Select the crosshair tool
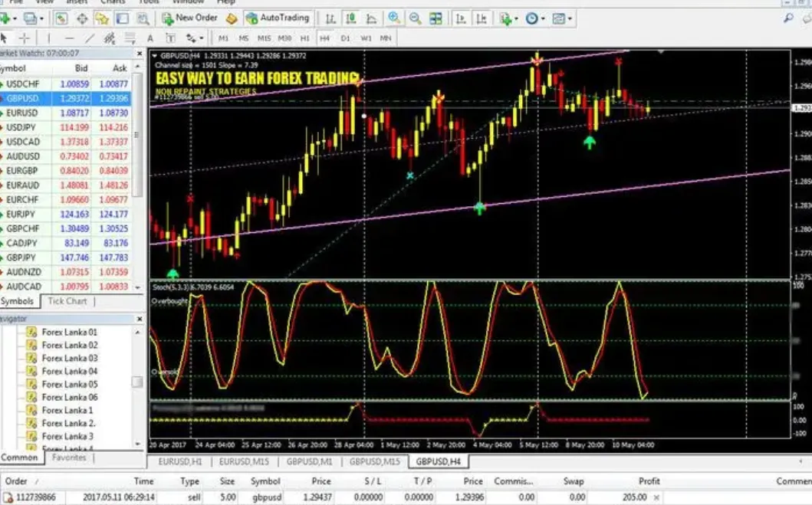 coord(24,38)
